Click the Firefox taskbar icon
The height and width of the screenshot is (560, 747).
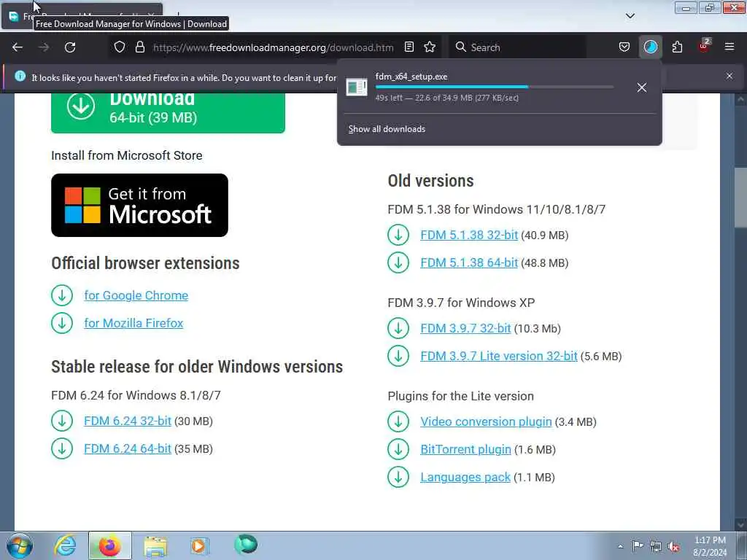109,545
